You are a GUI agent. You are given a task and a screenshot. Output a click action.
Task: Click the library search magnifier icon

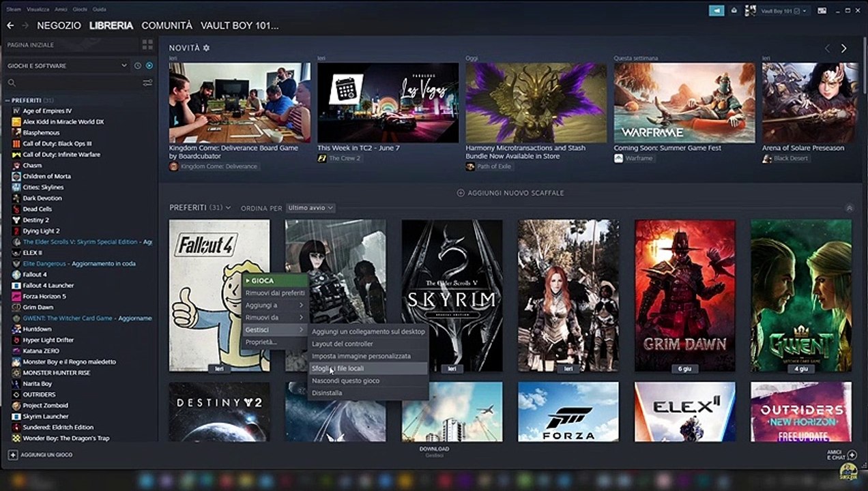pos(12,83)
